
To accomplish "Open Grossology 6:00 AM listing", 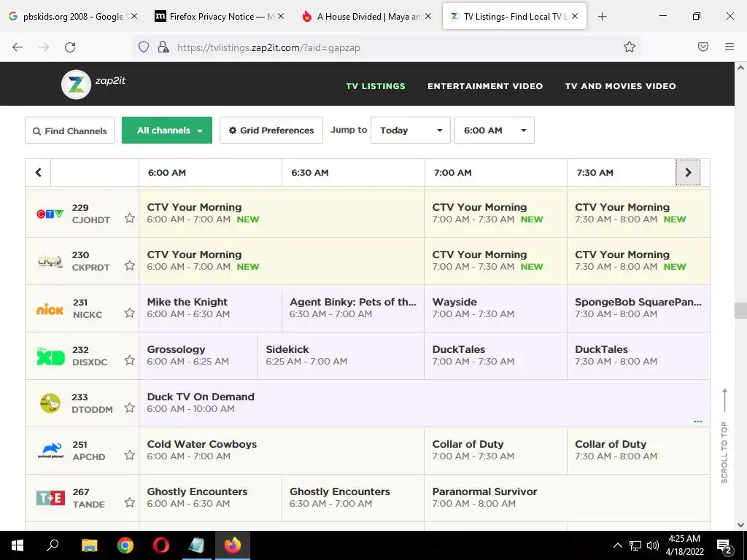I will (x=198, y=355).
